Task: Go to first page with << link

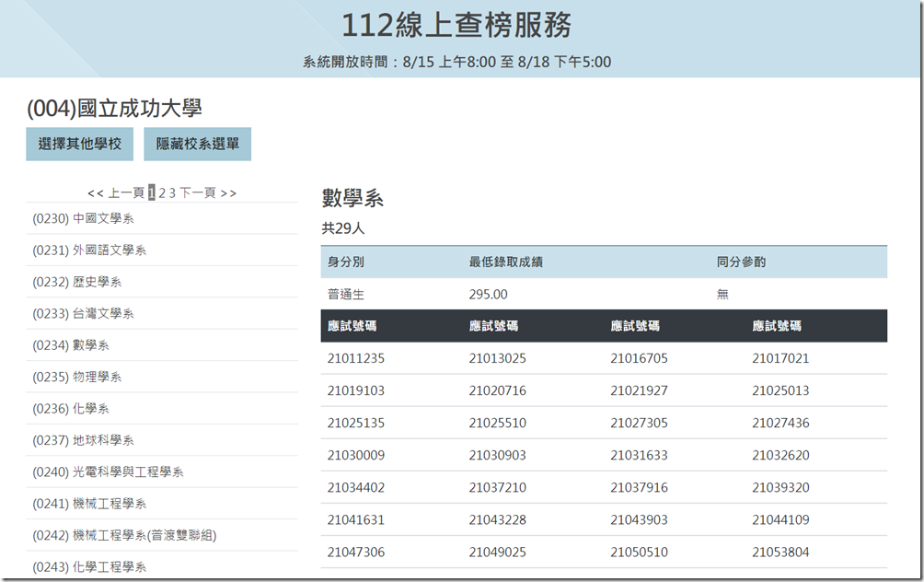Action: tap(95, 192)
